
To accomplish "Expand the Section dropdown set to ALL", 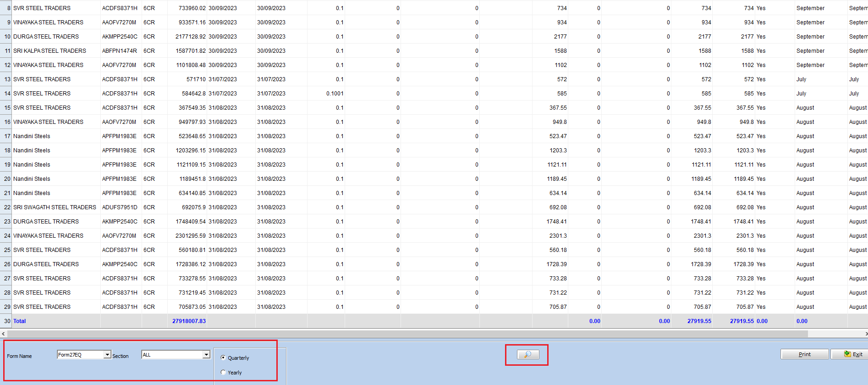I will pos(206,355).
